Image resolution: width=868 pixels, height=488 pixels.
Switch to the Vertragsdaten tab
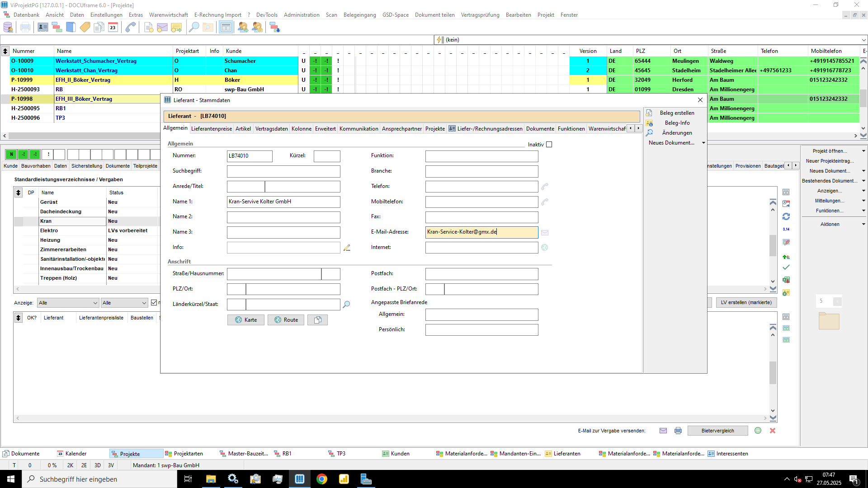271,129
